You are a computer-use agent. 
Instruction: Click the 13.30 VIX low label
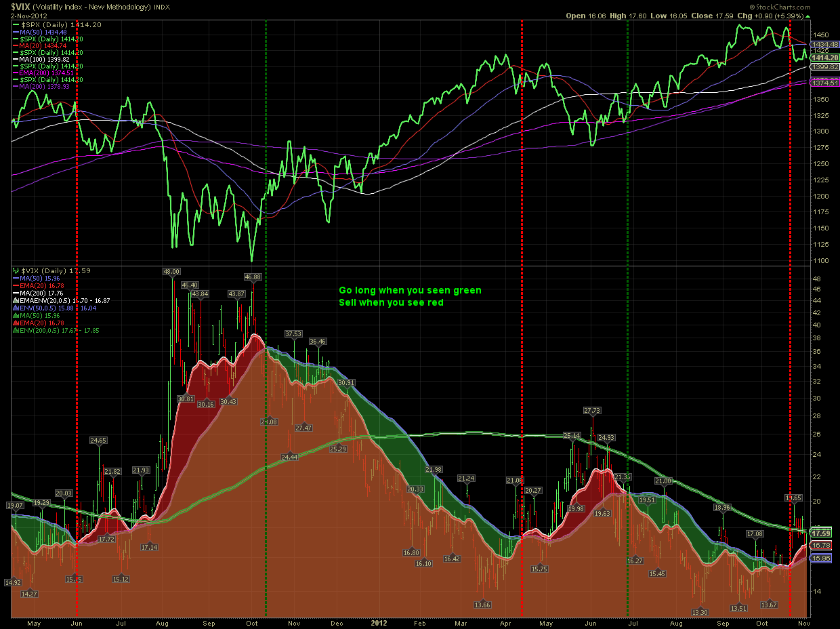[x=699, y=612]
